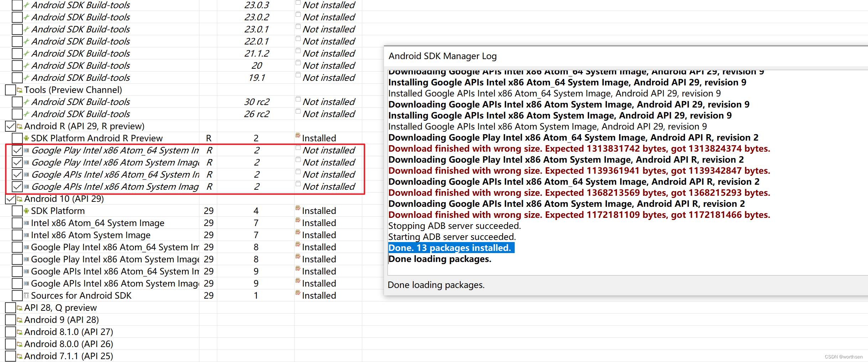Click system image icon of Intel x86 Atom_64 System Image
868x362 pixels.
26,223
